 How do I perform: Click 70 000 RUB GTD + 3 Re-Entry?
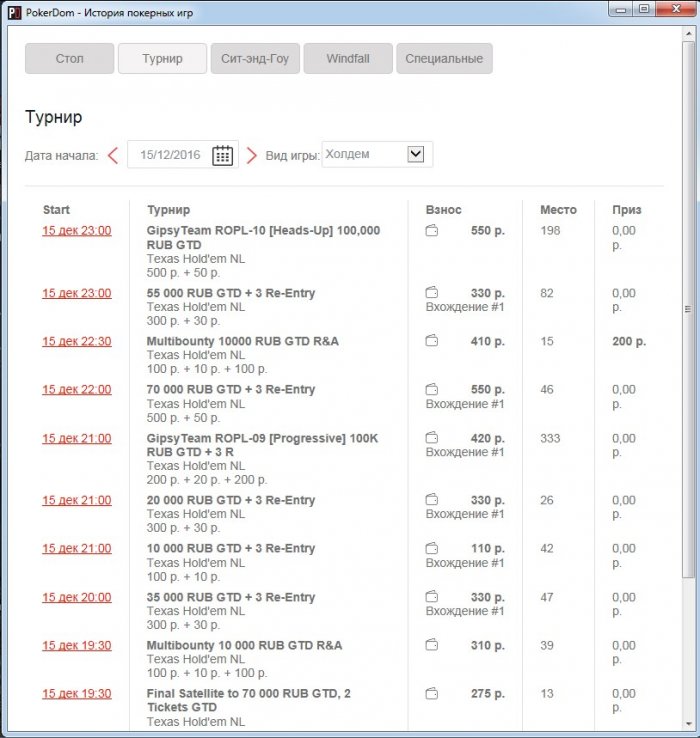coord(231,390)
